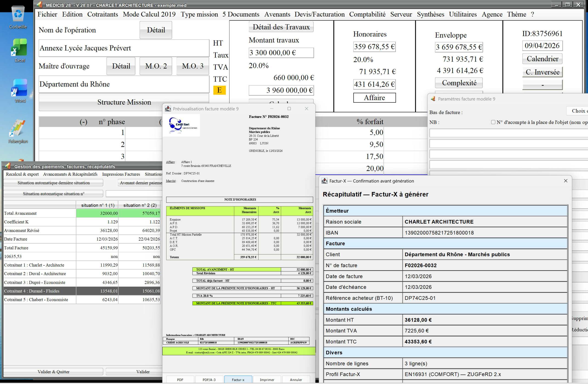Click the Total Avancement 32000,00 cell
This screenshot has height=384, width=588.
click(x=97, y=213)
